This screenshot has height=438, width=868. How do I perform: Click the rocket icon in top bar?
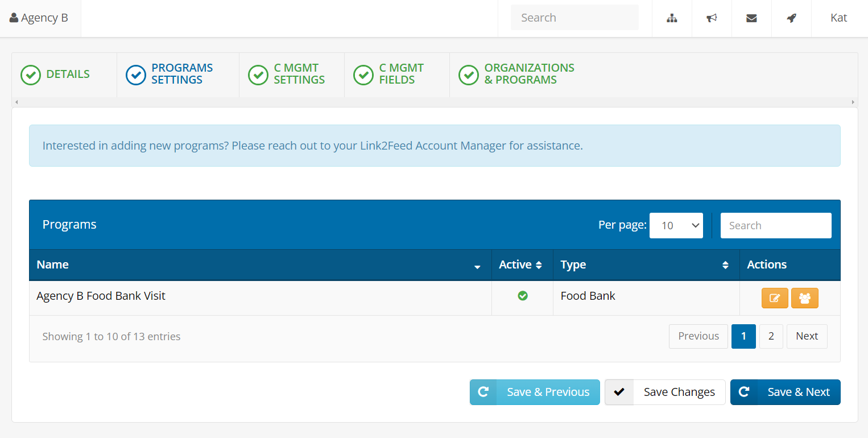[791, 18]
